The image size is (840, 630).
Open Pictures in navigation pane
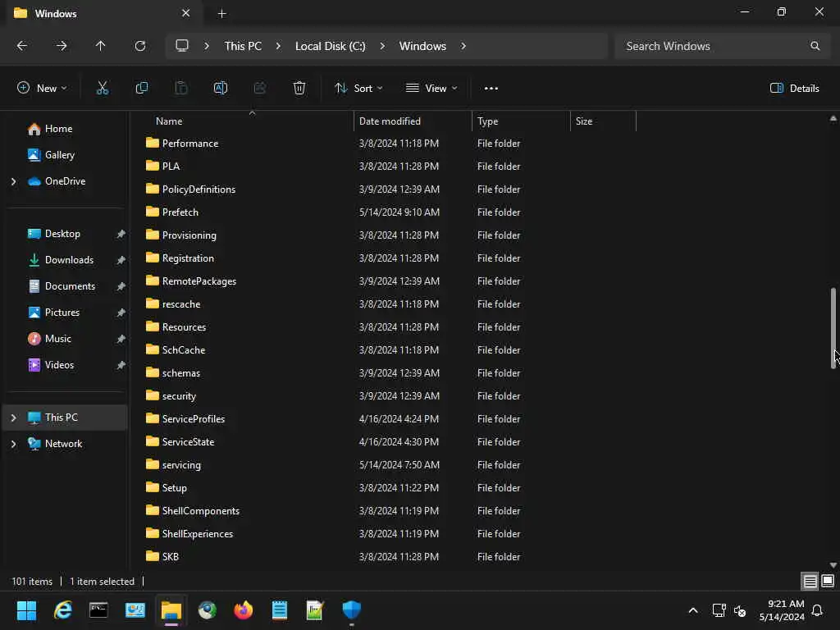(62, 313)
